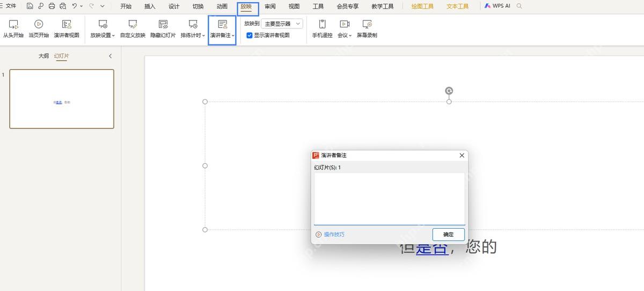Switch to the 幻灯片 slides panel tab

pyautogui.click(x=62, y=56)
